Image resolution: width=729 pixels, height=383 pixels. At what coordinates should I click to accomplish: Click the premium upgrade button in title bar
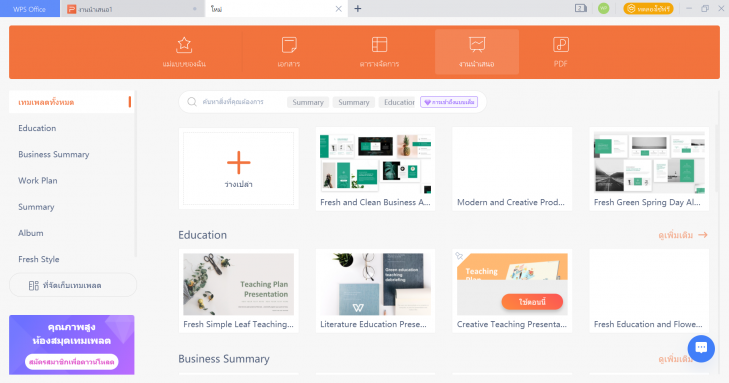(648, 8)
